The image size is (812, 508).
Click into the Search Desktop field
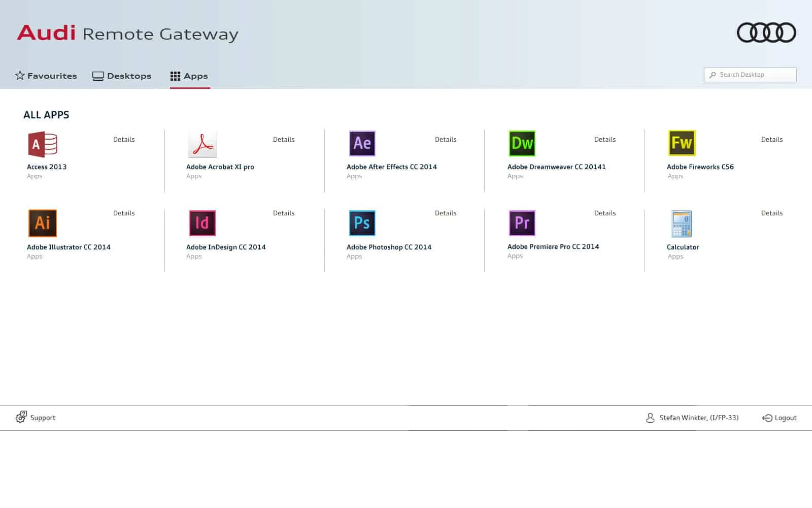tap(750, 75)
